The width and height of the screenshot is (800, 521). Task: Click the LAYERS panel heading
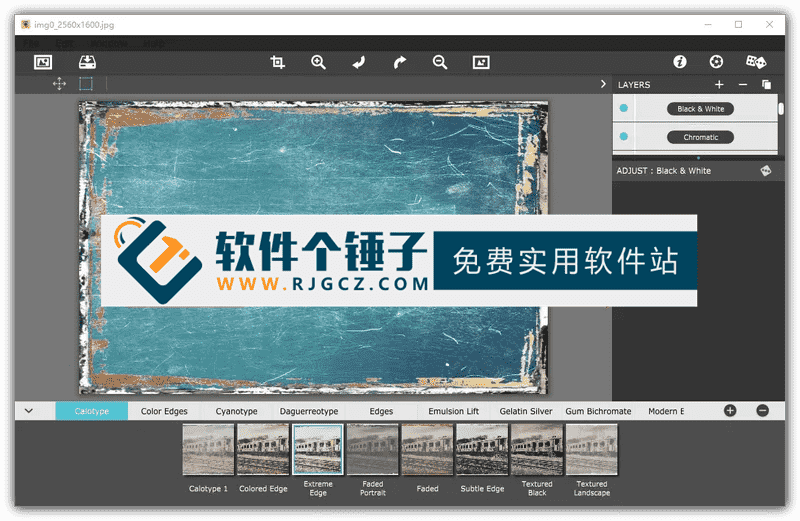click(x=634, y=85)
